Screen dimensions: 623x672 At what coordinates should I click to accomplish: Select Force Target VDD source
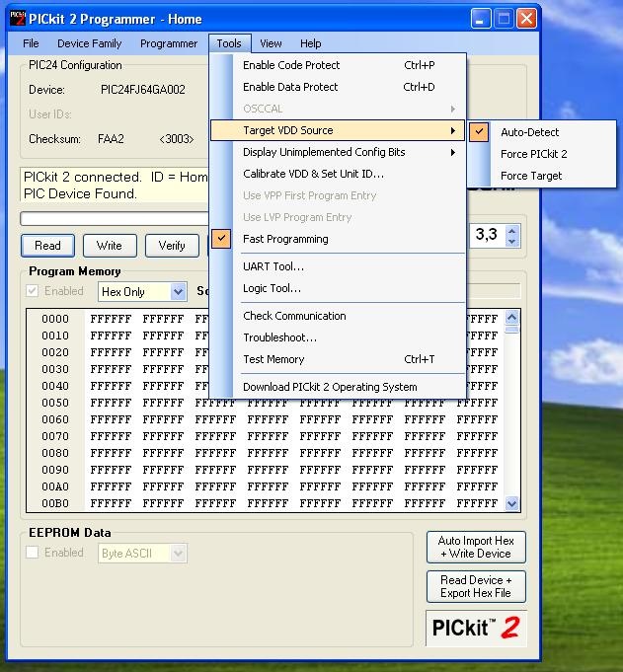click(542, 177)
